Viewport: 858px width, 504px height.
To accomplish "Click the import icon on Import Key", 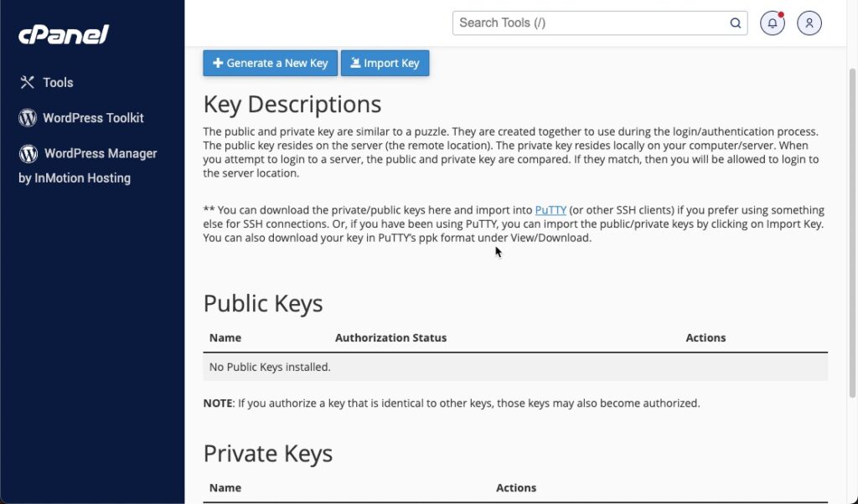I will pyautogui.click(x=355, y=63).
